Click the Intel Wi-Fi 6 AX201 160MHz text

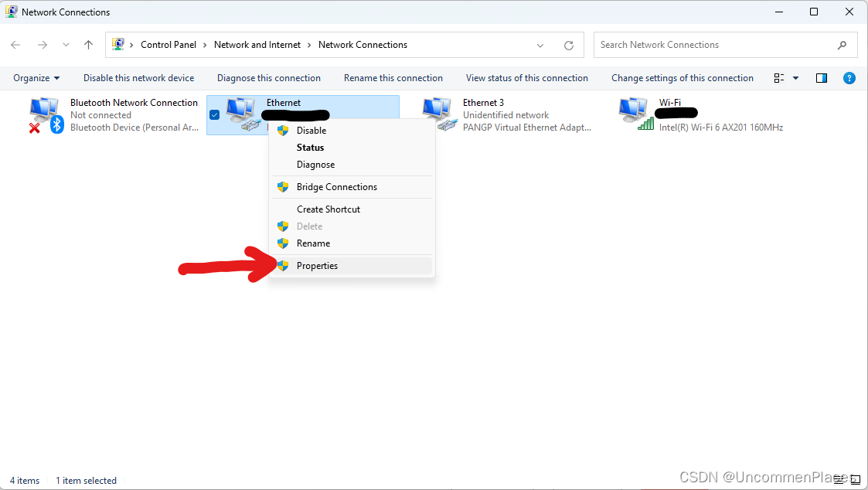click(720, 128)
